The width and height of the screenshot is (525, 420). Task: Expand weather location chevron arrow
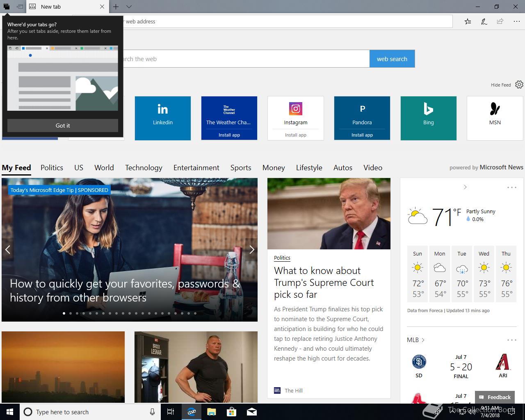click(x=465, y=187)
